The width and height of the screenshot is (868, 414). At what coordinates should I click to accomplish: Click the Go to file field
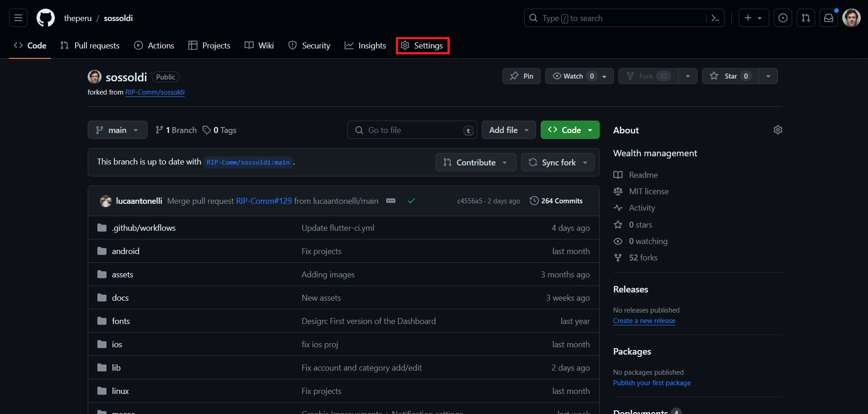coord(412,130)
